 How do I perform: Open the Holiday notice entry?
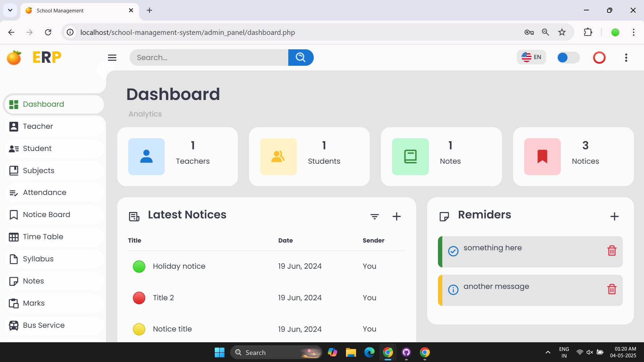[x=179, y=266]
